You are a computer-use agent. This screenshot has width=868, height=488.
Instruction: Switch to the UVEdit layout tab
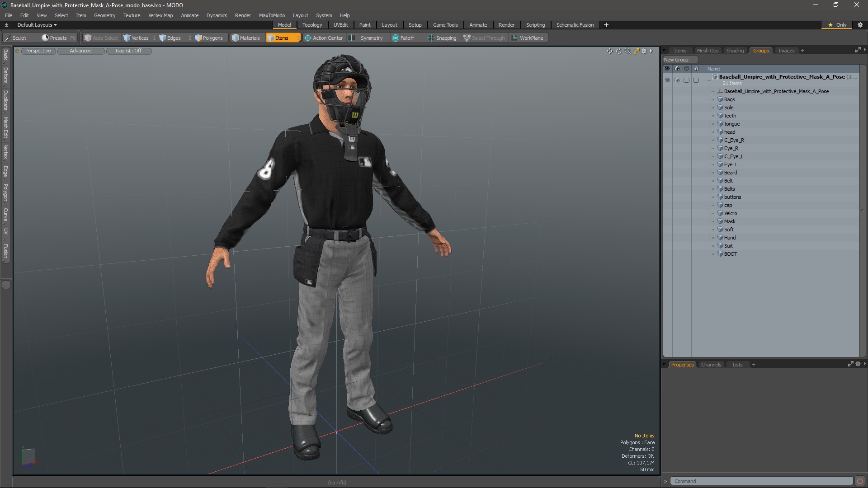[340, 25]
